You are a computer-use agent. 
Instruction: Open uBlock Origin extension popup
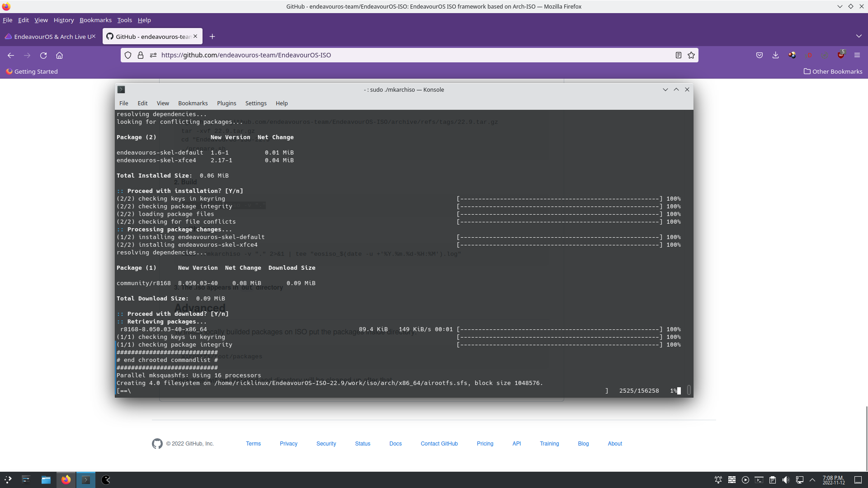[841, 55]
